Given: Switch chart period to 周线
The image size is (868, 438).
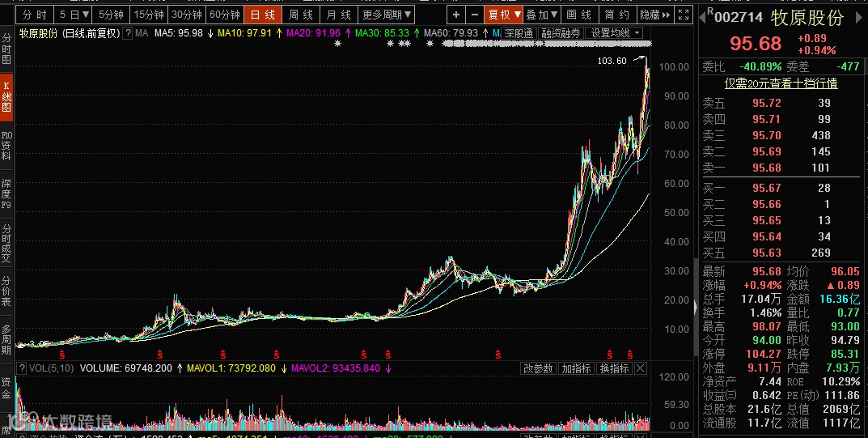Looking at the screenshot, I should pyautogui.click(x=301, y=15).
